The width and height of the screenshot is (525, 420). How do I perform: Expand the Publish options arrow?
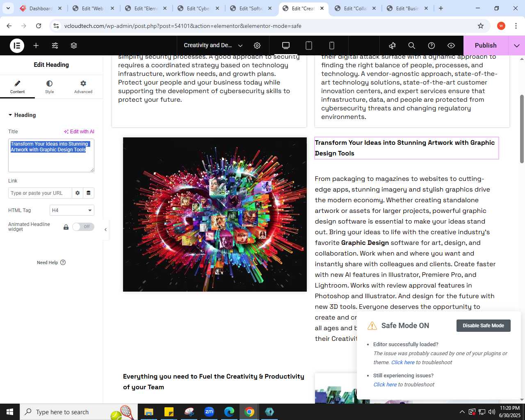point(517,46)
